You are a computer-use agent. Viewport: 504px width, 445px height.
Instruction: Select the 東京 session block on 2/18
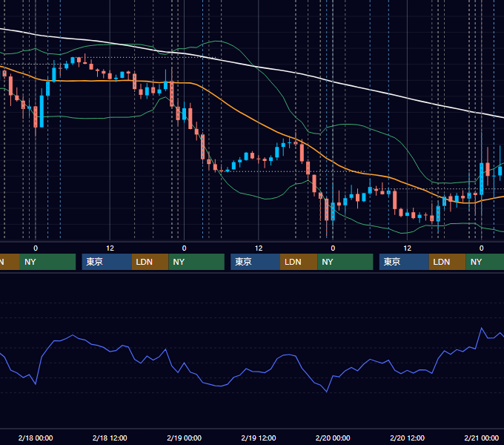pos(107,262)
